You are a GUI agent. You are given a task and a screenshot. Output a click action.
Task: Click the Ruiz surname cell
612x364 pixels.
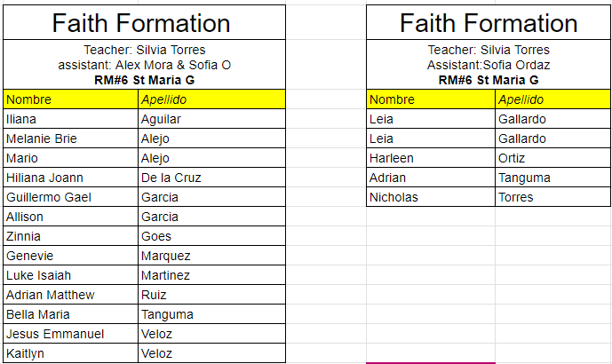211,295
